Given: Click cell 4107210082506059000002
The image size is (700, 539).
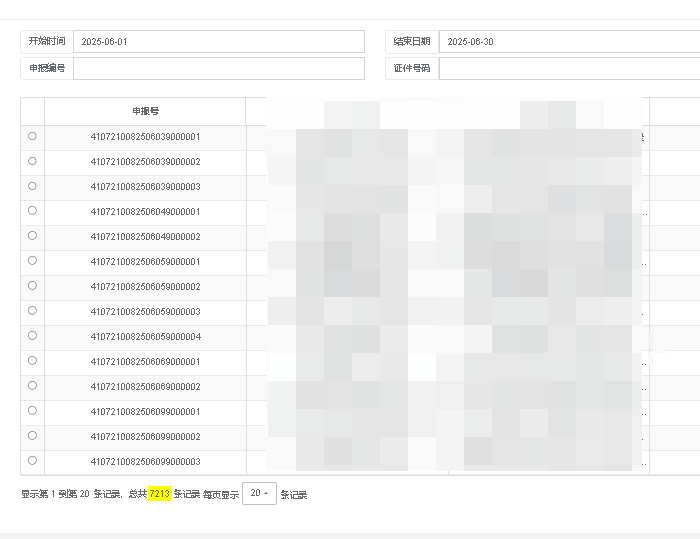Looking at the screenshot, I should tap(146, 287).
